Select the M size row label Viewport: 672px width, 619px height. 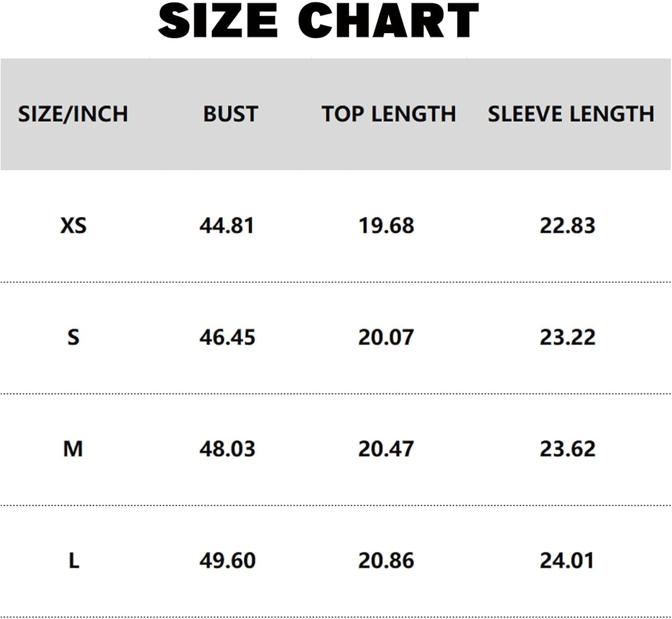pyautogui.click(x=73, y=449)
